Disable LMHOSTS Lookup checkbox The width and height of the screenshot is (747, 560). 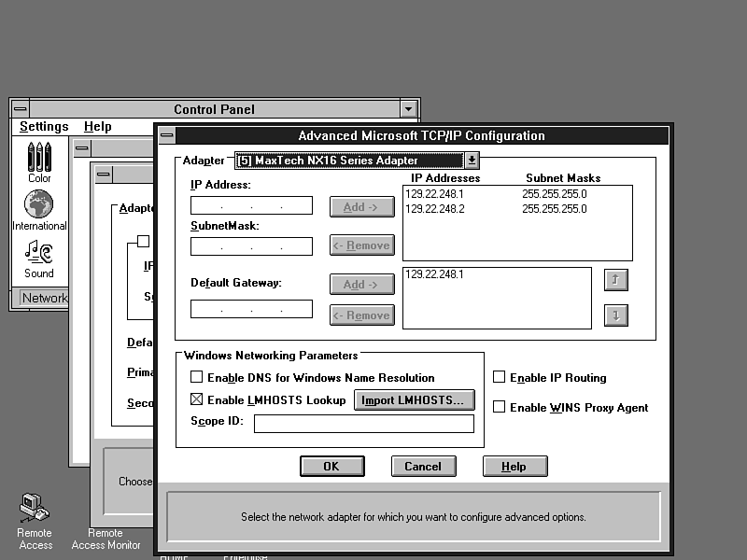[196, 399]
